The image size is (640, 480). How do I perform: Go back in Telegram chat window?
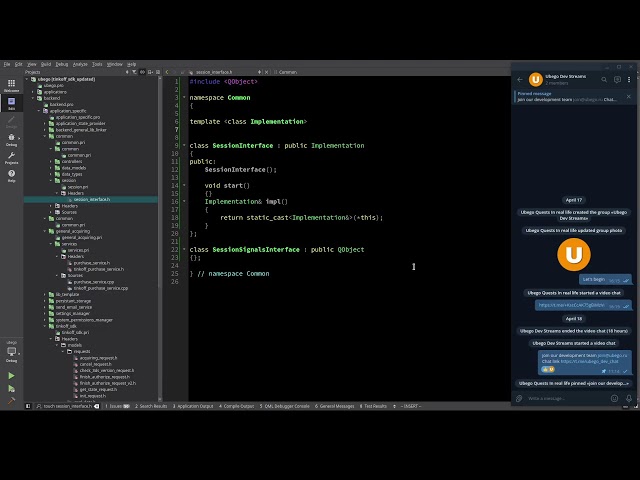point(520,80)
